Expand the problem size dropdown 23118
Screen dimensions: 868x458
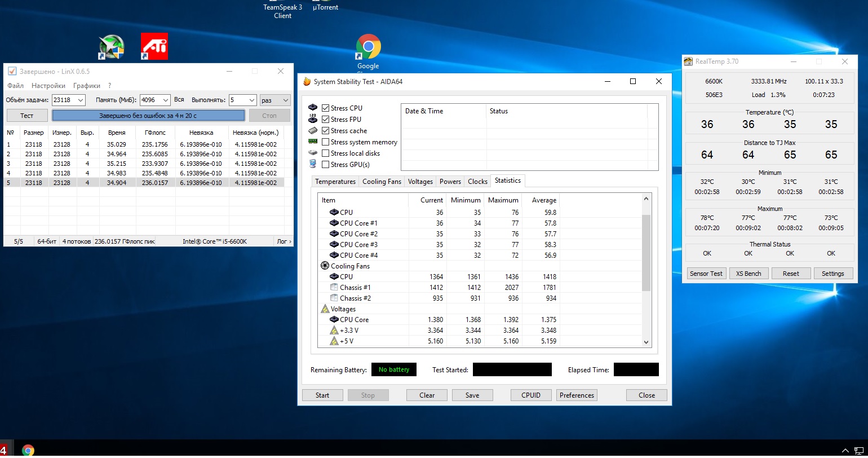[x=79, y=100]
